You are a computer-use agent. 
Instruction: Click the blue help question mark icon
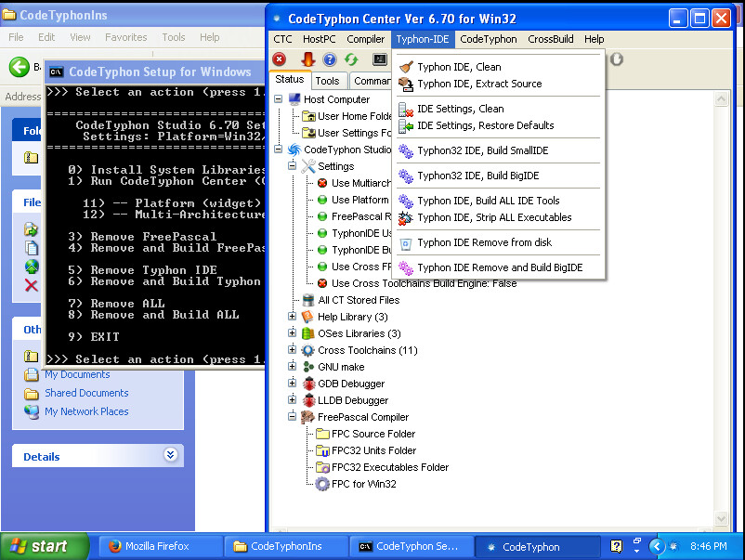(x=330, y=59)
